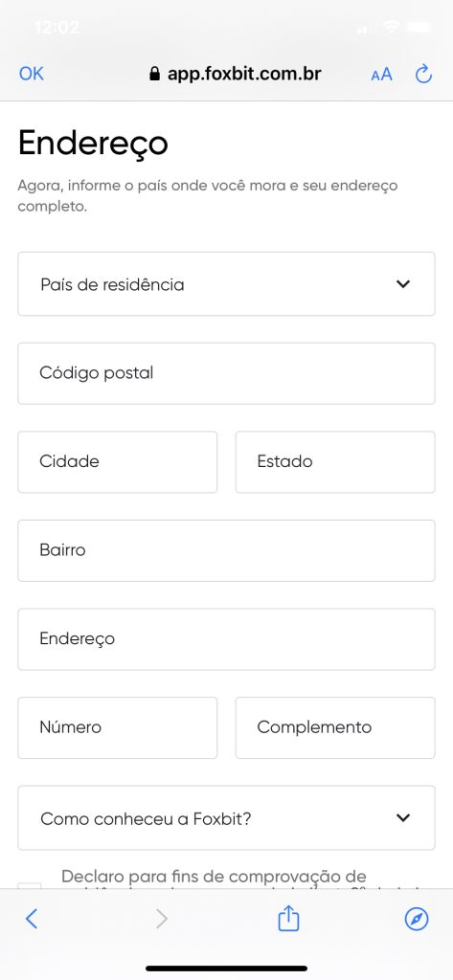The height and width of the screenshot is (980, 453).
Task: Focus the Bairro text field
Action: pos(226,550)
